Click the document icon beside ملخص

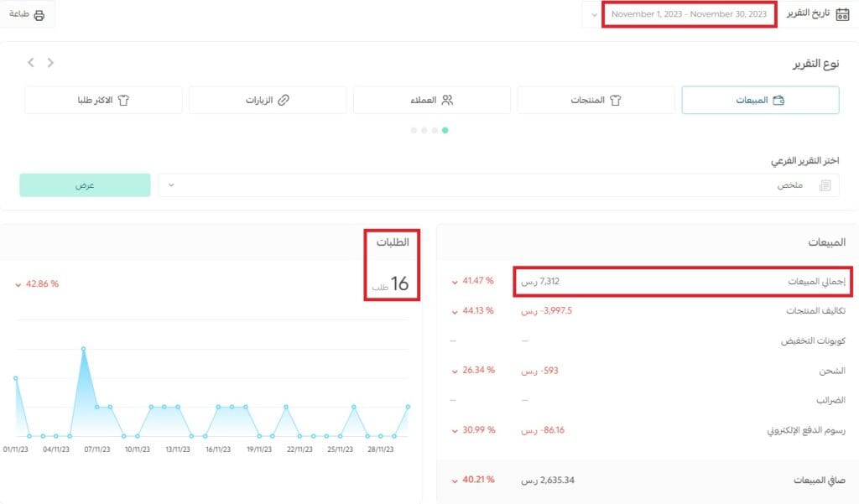[825, 185]
